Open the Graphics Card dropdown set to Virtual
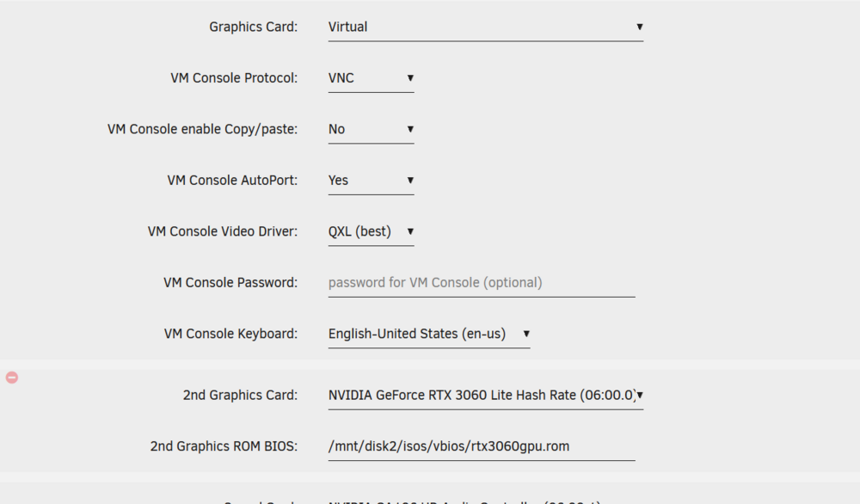The image size is (860, 504). pyautogui.click(x=485, y=27)
